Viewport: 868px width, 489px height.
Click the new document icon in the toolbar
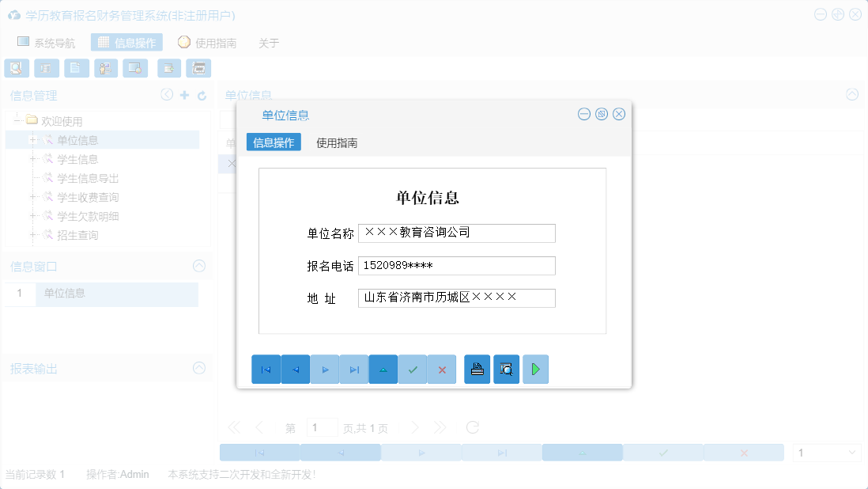tap(76, 68)
